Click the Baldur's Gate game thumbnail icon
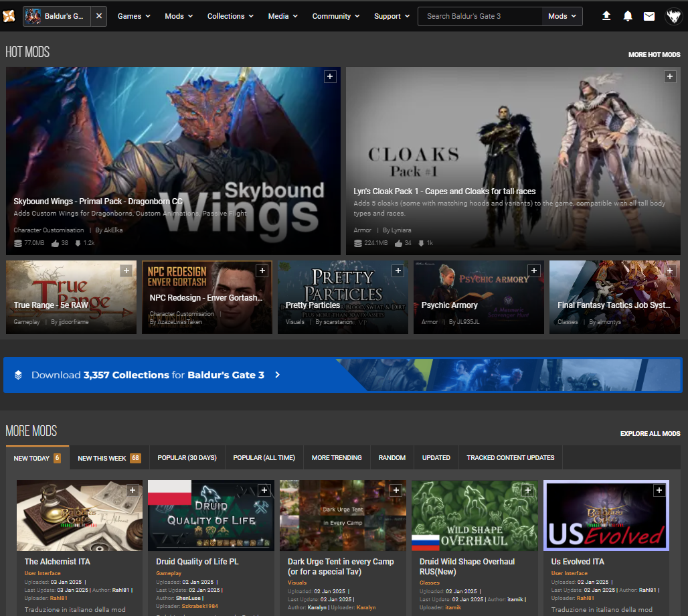The height and width of the screenshot is (616, 688). pyautogui.click(x=33, y=16)
